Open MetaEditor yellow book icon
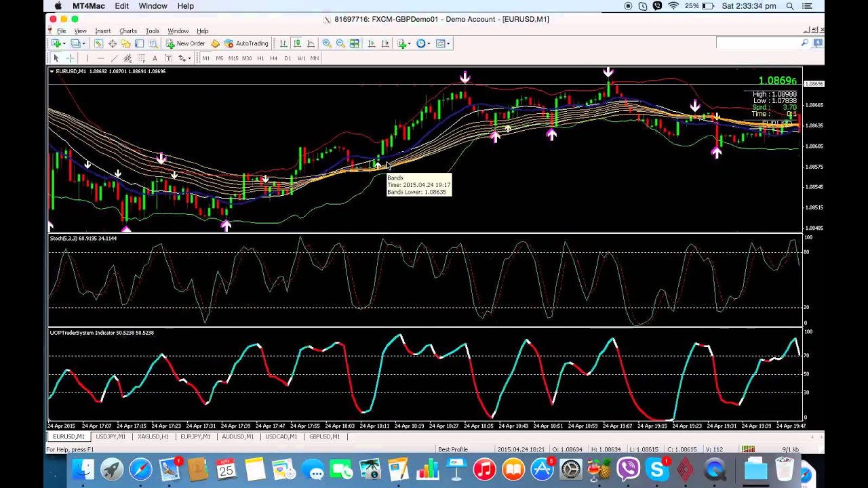The width and height of the screenshot is (868, 488). (215, 43)
